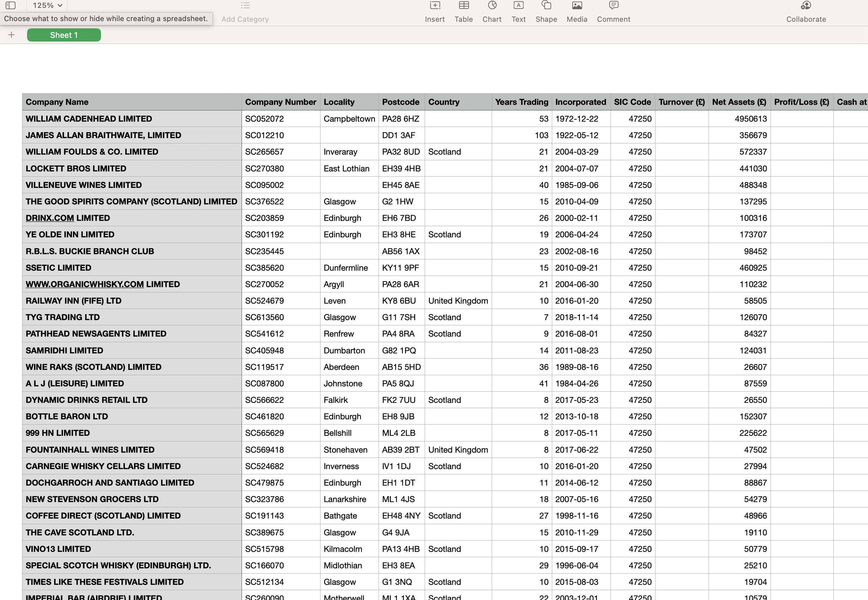868x600 pixels.
Task: Select the Net Assets header cell
Action: pos(739,102)
